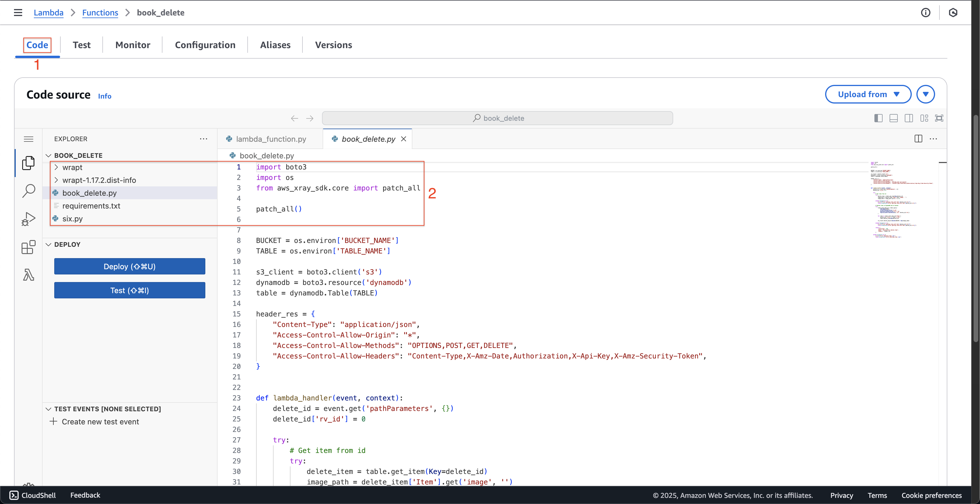
Task: Open the Explorer files view
Action: point(29,163)
